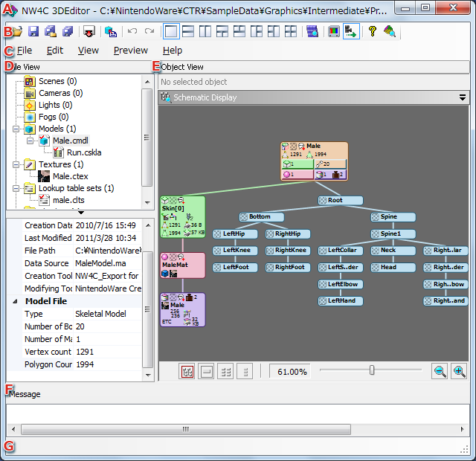The image size is (476, 461).
Task: Click the schematic zoom slider handle
Action: (372, 370)
